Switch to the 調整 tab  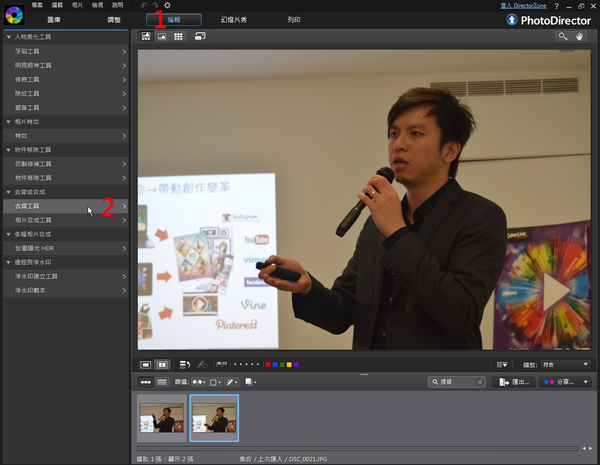point(113,19)
